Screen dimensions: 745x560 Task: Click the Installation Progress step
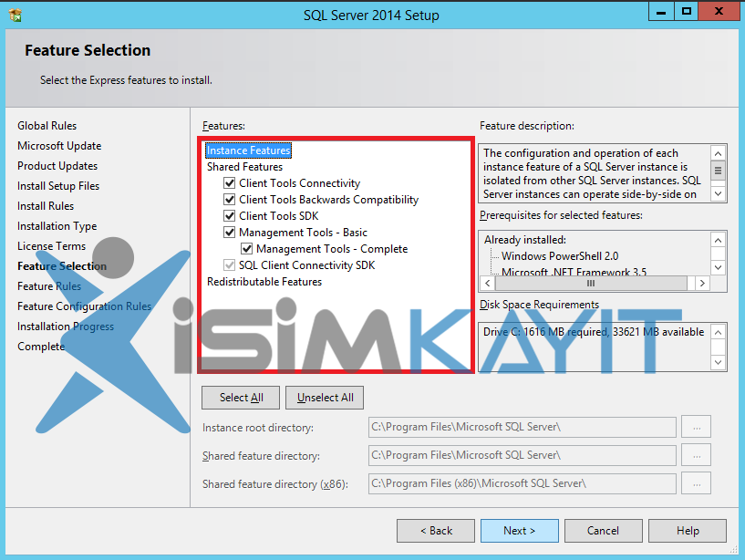coord(66,327)
